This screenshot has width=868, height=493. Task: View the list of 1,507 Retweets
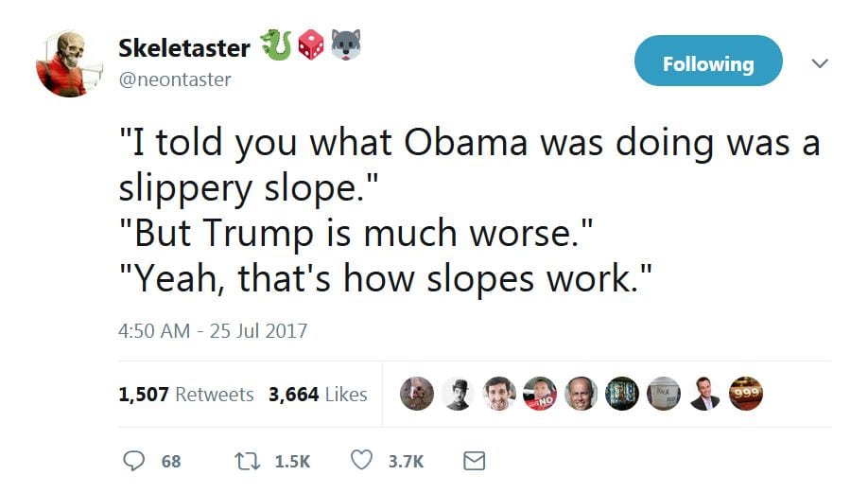pyautogui.click(x=186, y=395)
